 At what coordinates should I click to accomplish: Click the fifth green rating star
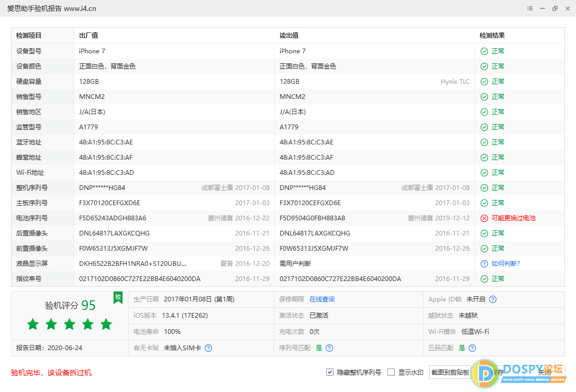[x=106, y=324]
